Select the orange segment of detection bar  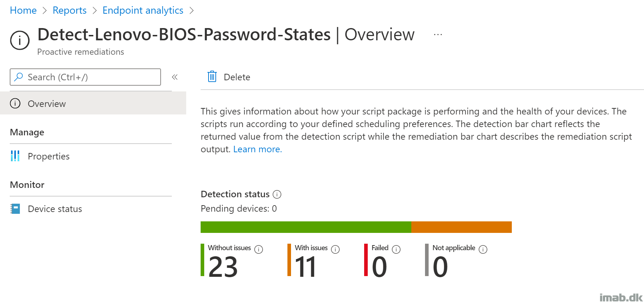point(461,227)
